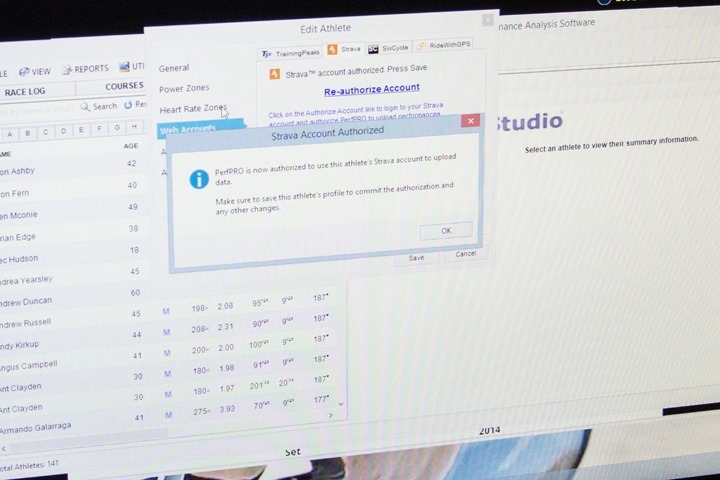
Task: Click the athlete list right scroll arrow
Action: click(x=331, y=415)
